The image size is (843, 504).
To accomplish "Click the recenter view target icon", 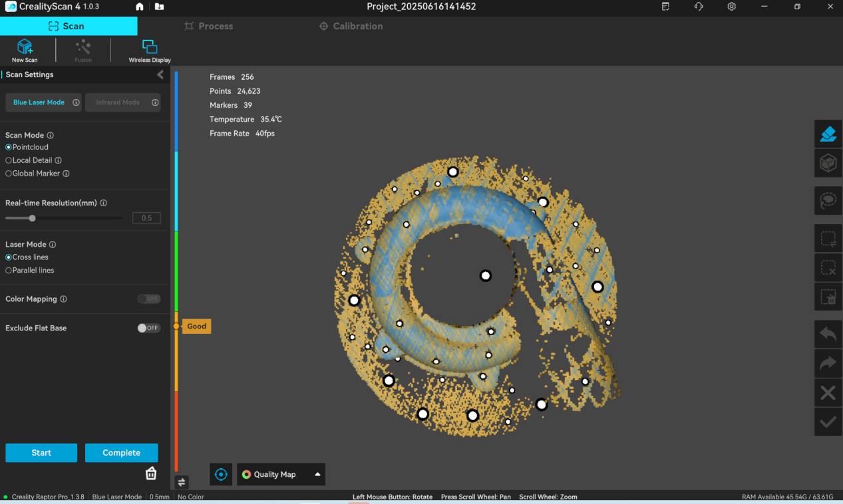I will point(222,475).
